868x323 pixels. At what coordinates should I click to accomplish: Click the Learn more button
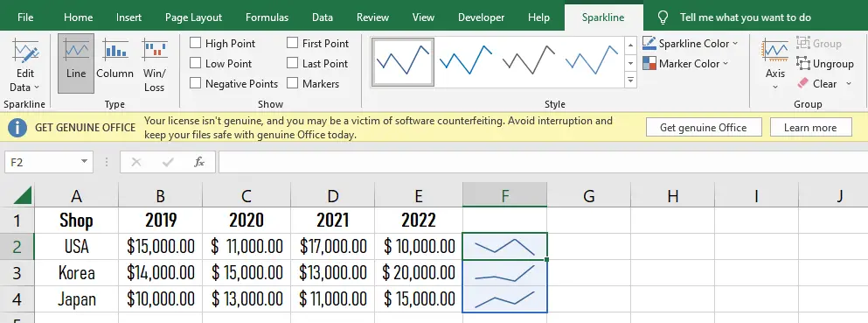810,128
